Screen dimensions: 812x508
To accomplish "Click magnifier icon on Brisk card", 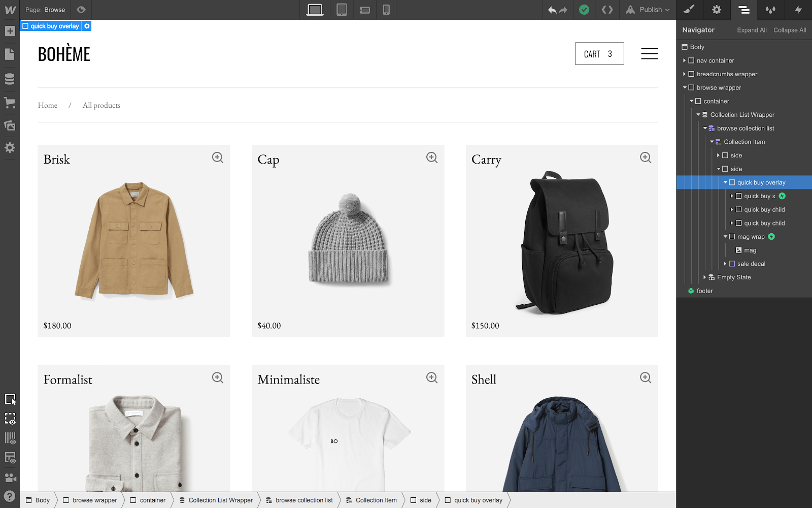I will (x=218, y=157).
